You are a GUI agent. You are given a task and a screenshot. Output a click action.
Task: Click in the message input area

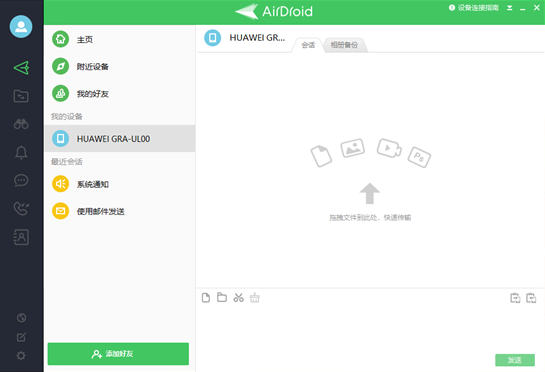pos(370,329)
